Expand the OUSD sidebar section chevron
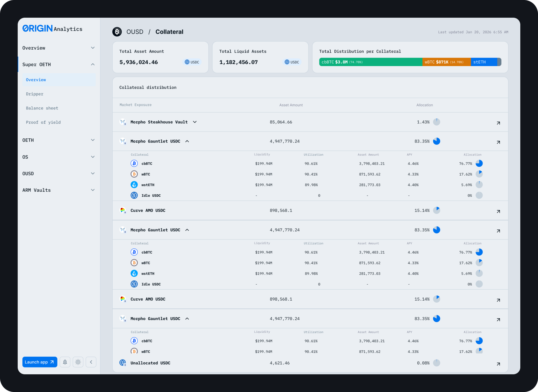Image resolution: width=538 pixels, height=392 pixels. tap(93, 173)
